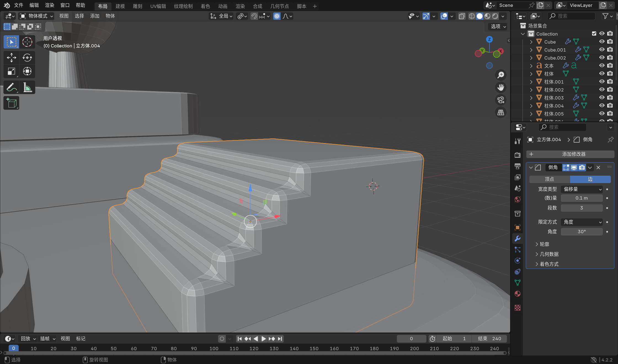Select the Scale tool in toolbar
Image resolution: width=618 pixels, height=364 pixels.
point(11,71)
